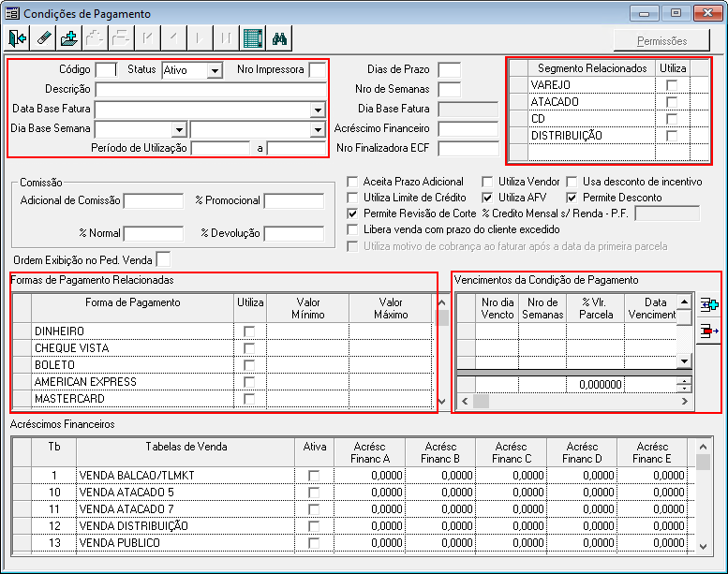Click the add new record icon
Image resolution: width=728 pixels, height=574 pixels.
click(x=68, y=38)
